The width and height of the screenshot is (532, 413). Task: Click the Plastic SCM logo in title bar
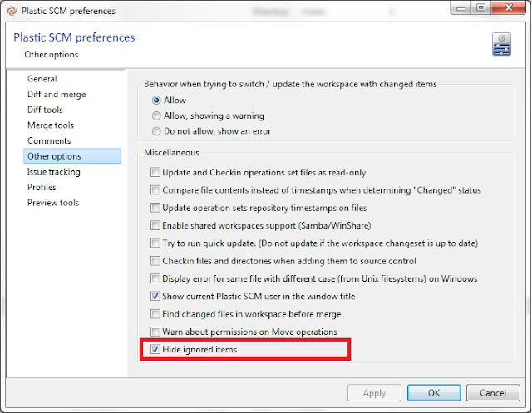(x=12, y=11)
